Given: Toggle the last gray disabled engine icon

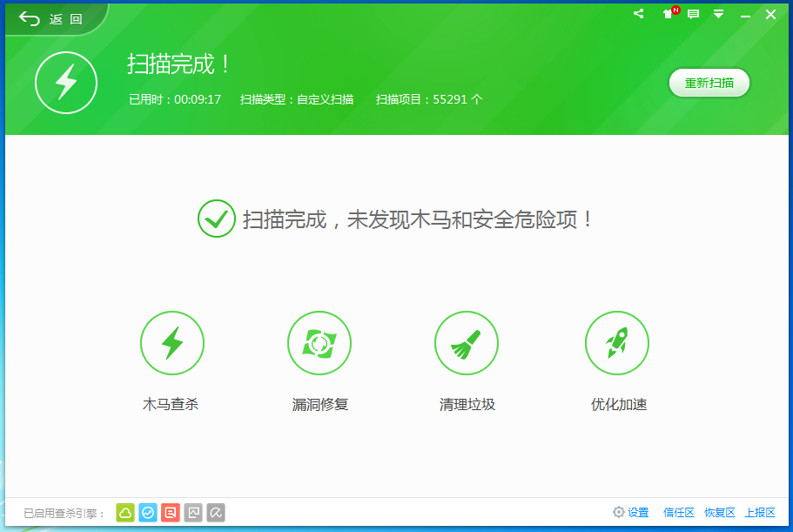Looking at the screenshot, I should click(x=216, y=513).
